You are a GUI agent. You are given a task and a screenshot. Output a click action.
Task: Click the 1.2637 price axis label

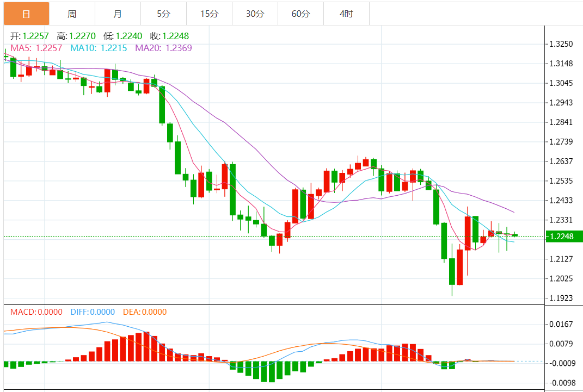click(561, 161)
